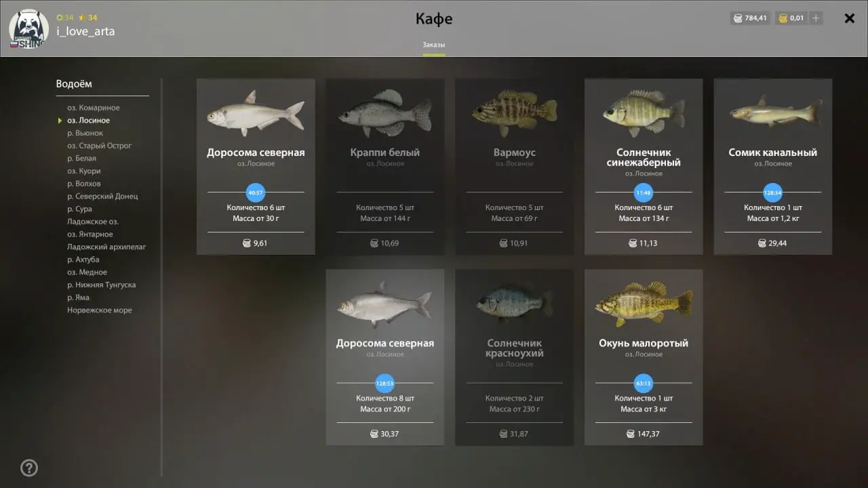Image resolution: width=868 pixels, height=488 pixels.
Task: Open the help question mark icon
Action: [29, 468]
